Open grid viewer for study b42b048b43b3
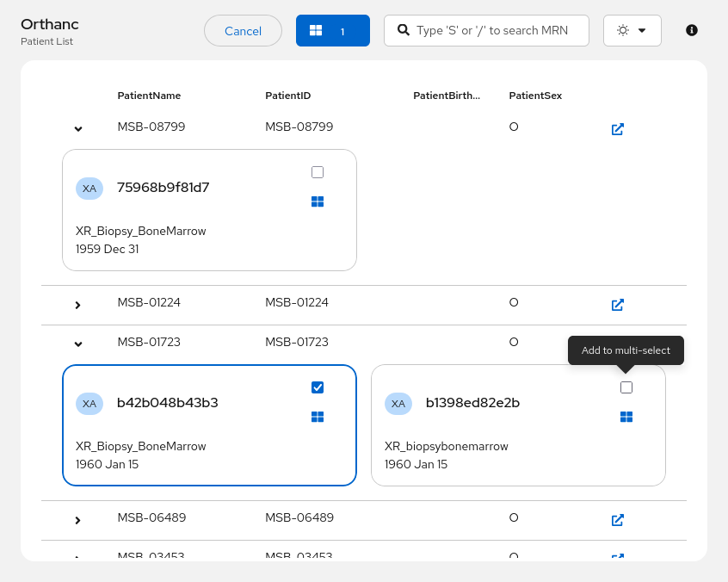The width and height of the screenshot is (728, 582). 318,417
